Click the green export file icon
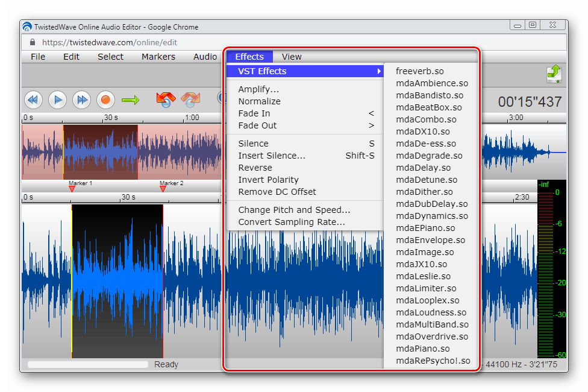Image resolution: width=588 pixels, height=392 pixels. [x=554, y=74]
